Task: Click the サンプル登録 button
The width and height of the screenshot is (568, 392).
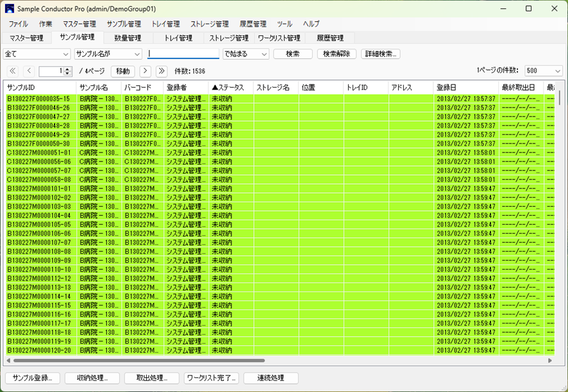Action: pos(32,378)
